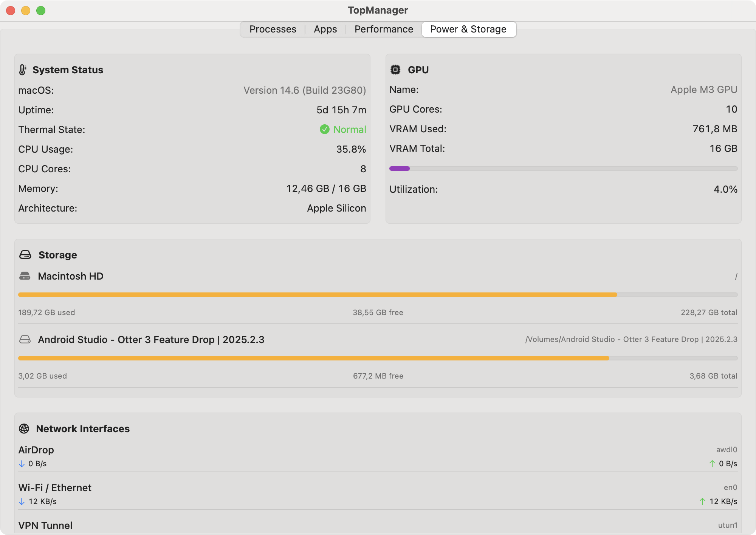
Task: Click the green Normal thermal checkmark icon
Action: (x=324, y=130)
